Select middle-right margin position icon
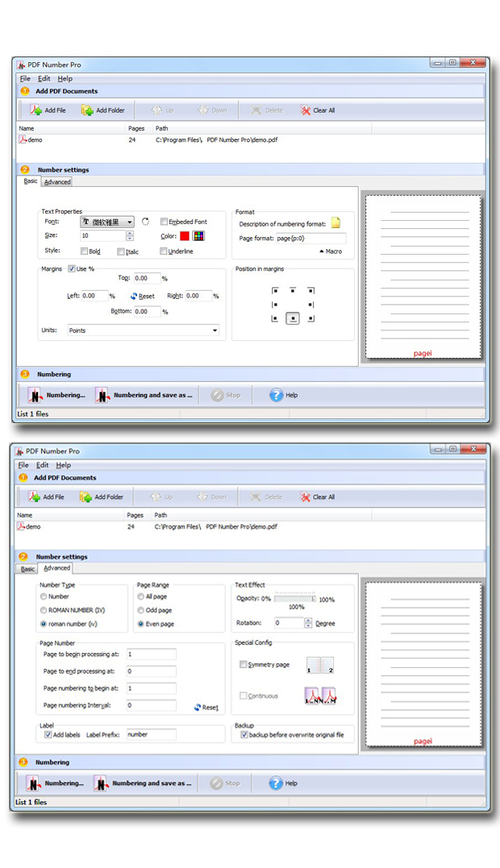500x868 pixels. click(x=310, y=305)
